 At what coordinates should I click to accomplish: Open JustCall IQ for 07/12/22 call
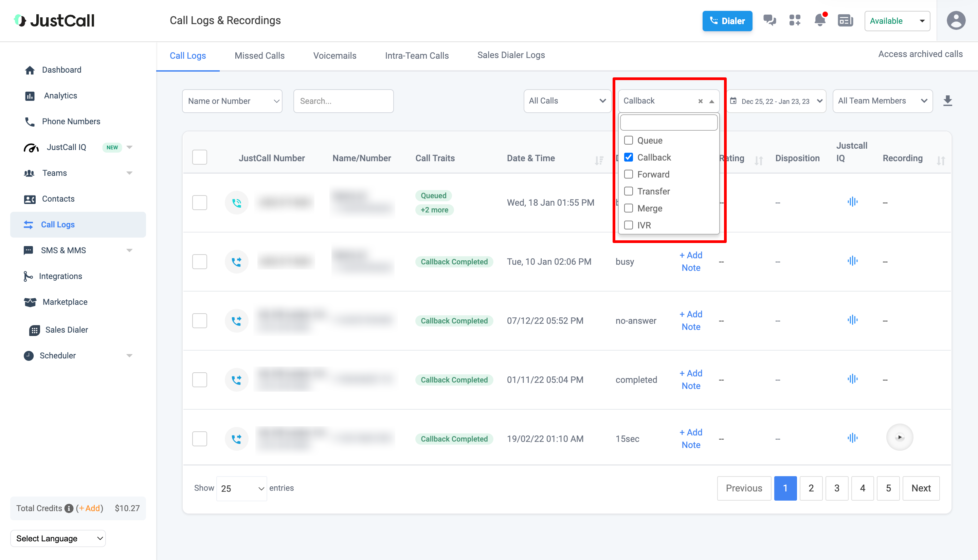tap(852, 320)
